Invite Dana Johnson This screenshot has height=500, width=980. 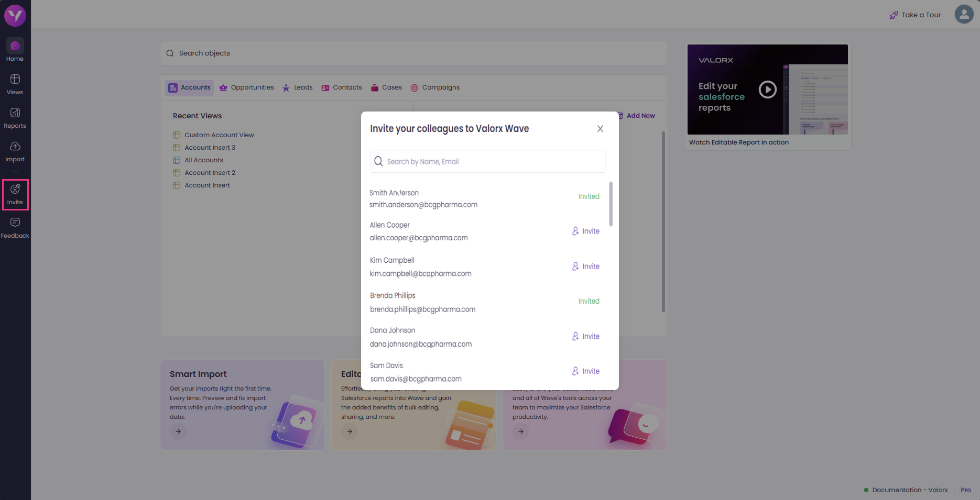pyautogui.click(x=585, y=337)
